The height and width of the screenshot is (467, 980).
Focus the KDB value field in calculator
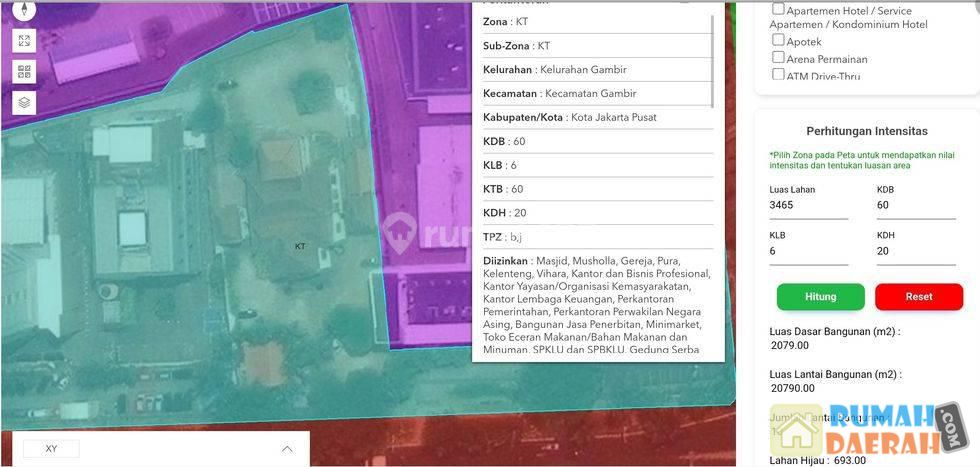point(915,206)
